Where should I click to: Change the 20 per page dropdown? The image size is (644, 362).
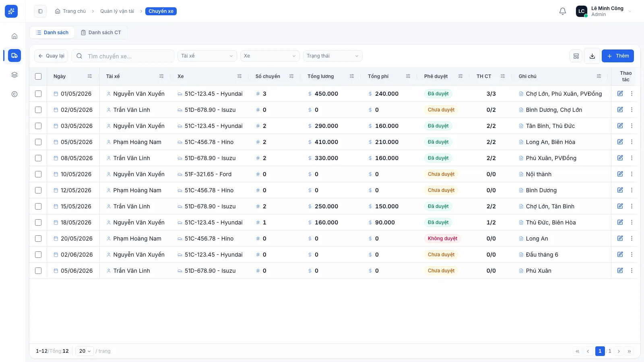pos(85,351)
